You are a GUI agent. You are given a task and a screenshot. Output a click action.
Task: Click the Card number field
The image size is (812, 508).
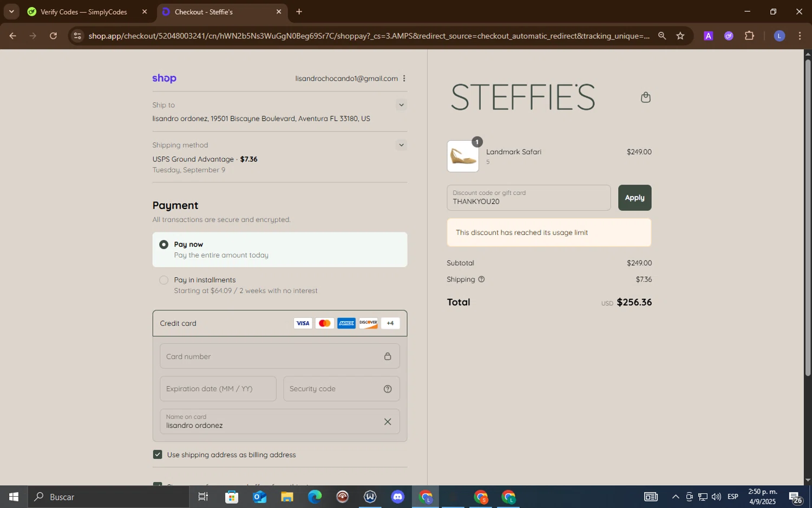(279, 356)
